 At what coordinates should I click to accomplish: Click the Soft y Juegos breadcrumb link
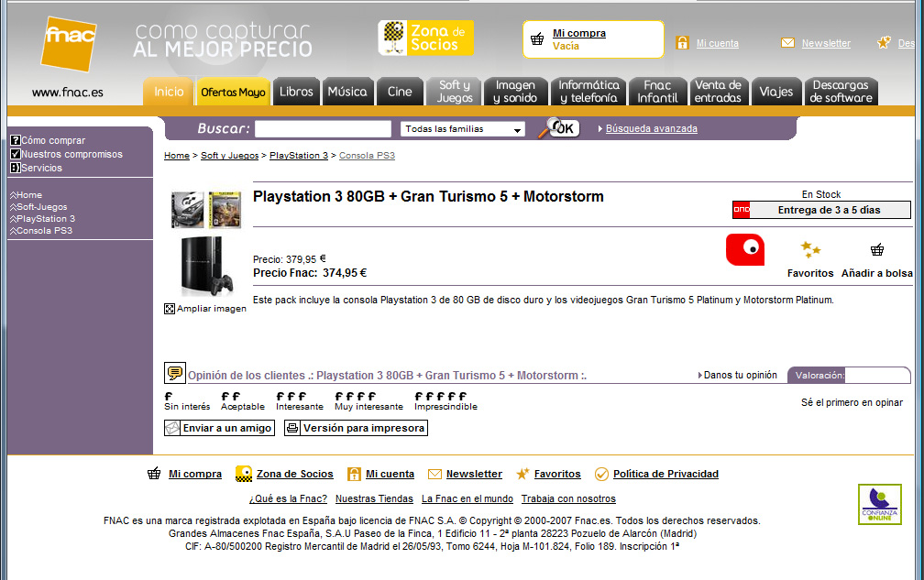pyautogui.click(x=230, y=156)
